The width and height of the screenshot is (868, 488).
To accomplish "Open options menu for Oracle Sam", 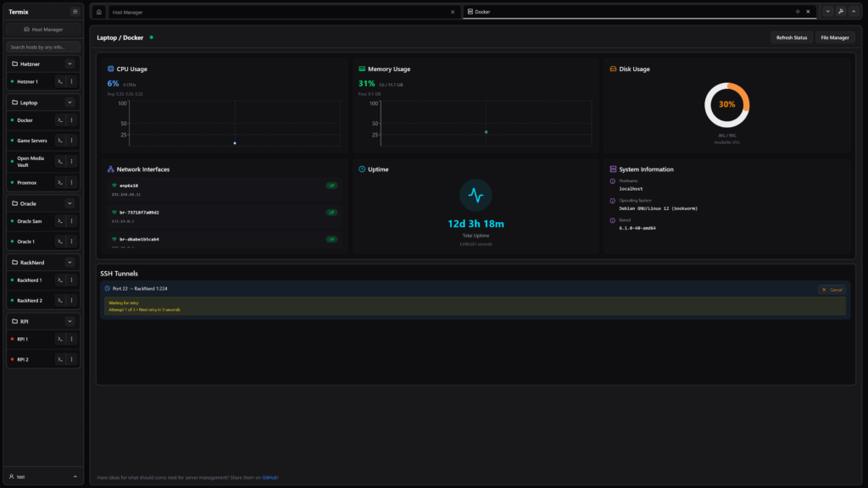I will tap(71, 221).
